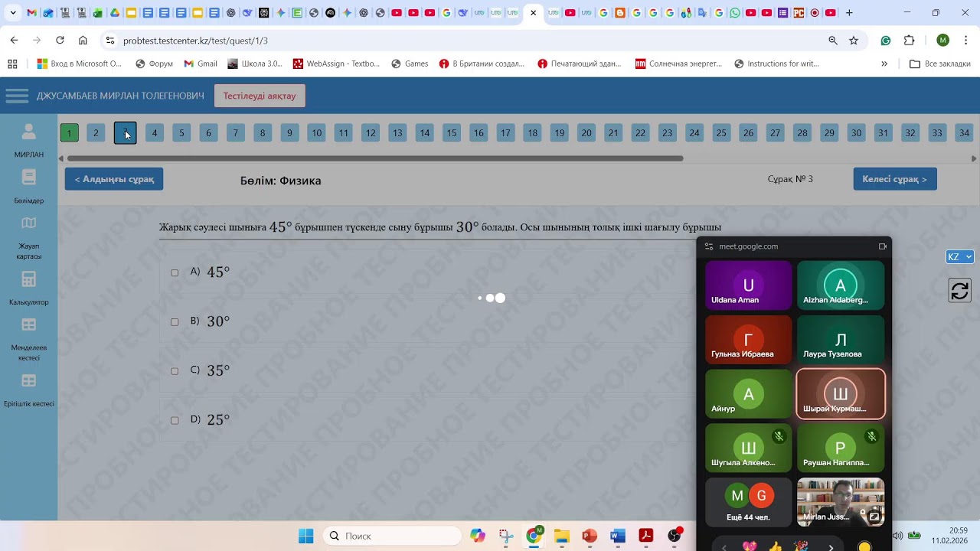980x551 pixels.
Task: Reload the page in Chrome
Action: pyautogui.click(x=60, y=41)
